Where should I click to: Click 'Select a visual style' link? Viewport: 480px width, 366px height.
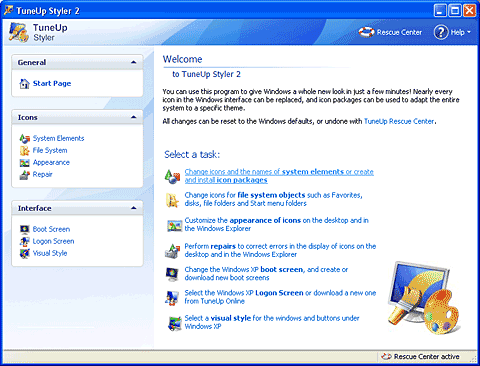(x=272, y=322)
